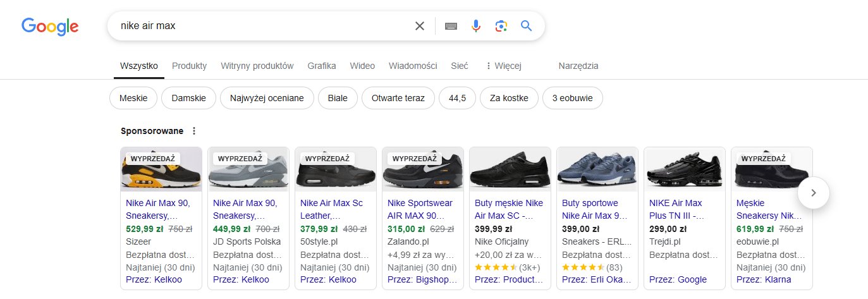Viewport: 868px width, 299px height.
Task: Click the 'Przez: Product' link
Action: pyautogui.click(x=510, y=279)
